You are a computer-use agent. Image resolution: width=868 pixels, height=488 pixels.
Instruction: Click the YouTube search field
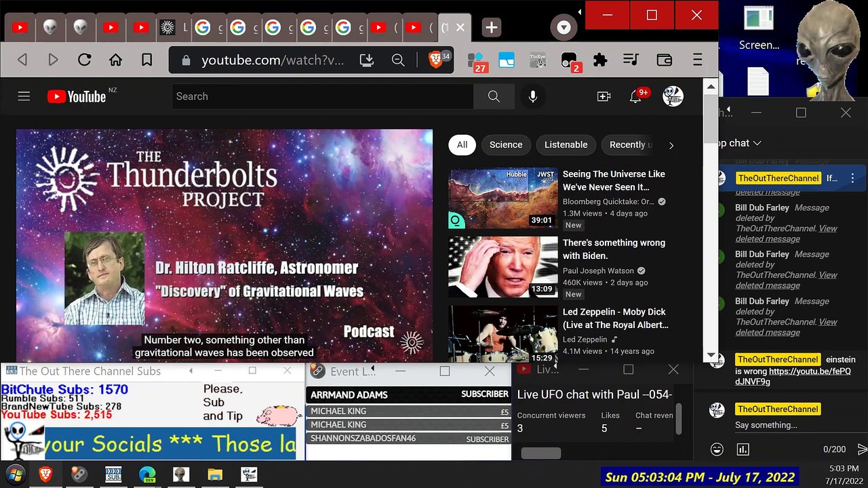pos(322,96)
